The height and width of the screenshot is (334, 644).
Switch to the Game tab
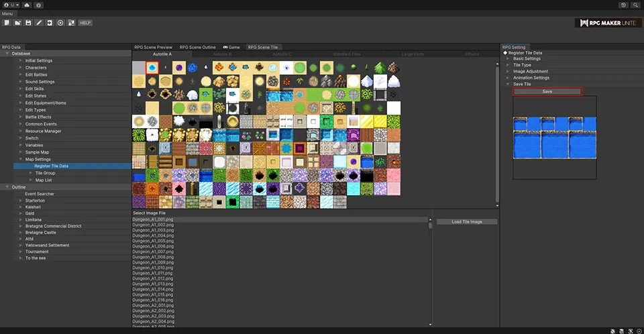click(x=231, y=47)
